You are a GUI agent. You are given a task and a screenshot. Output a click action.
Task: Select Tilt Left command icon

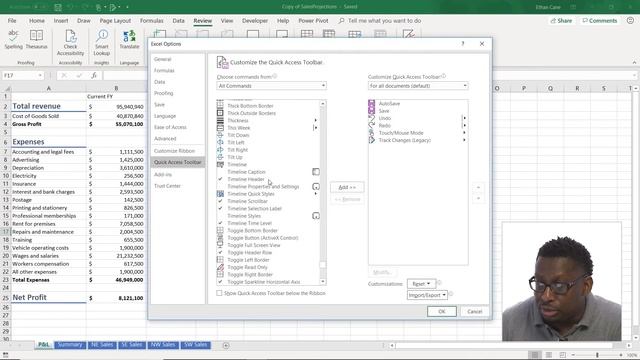coord(220,142)
